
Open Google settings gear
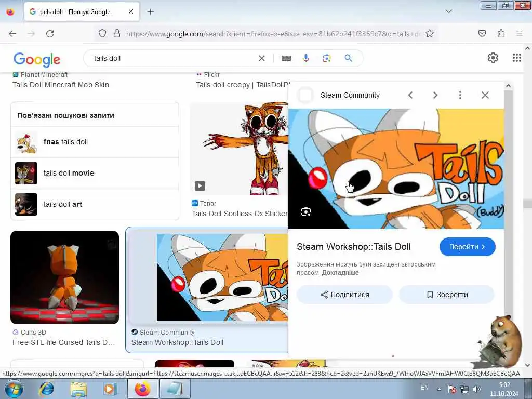point(493,58)
